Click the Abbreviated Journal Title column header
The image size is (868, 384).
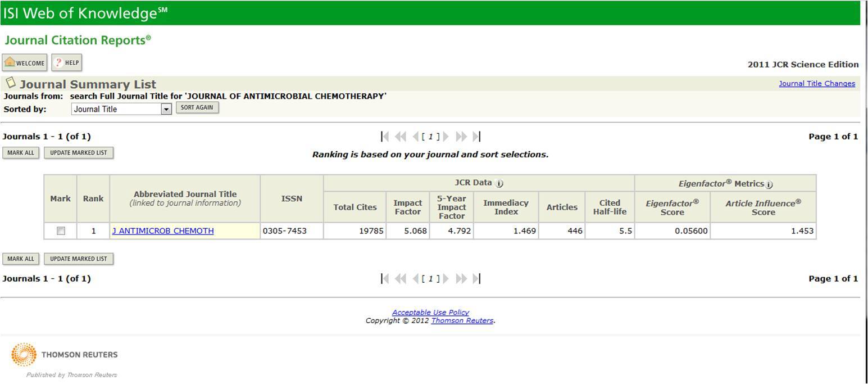[x=185, y=198]
